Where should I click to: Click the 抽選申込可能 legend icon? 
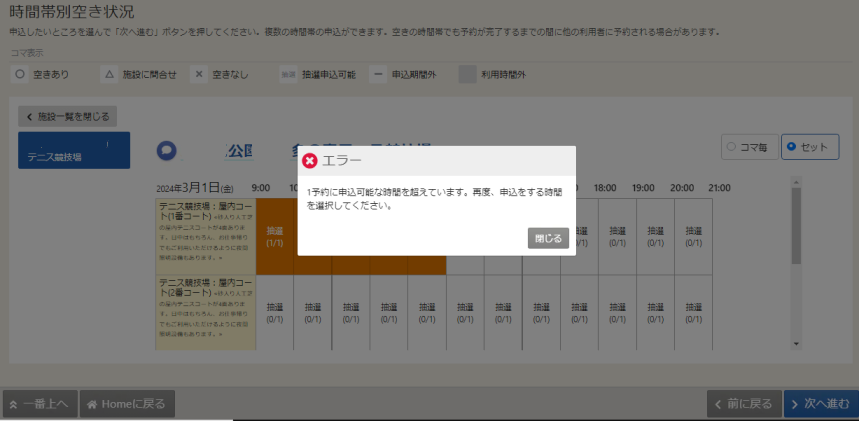pos(288,75)
